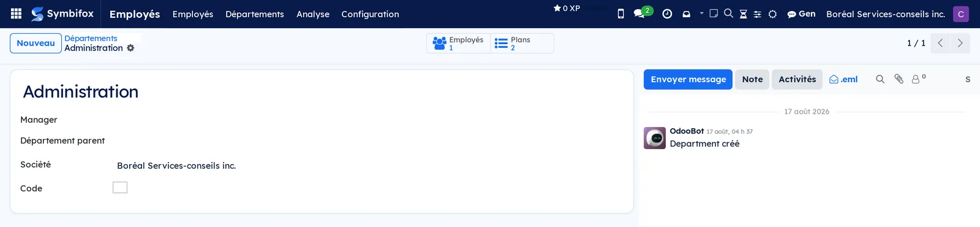Open the gear actions menu beside Administration
This screenshot has width=980, height=227.
(x=130, y=48)
